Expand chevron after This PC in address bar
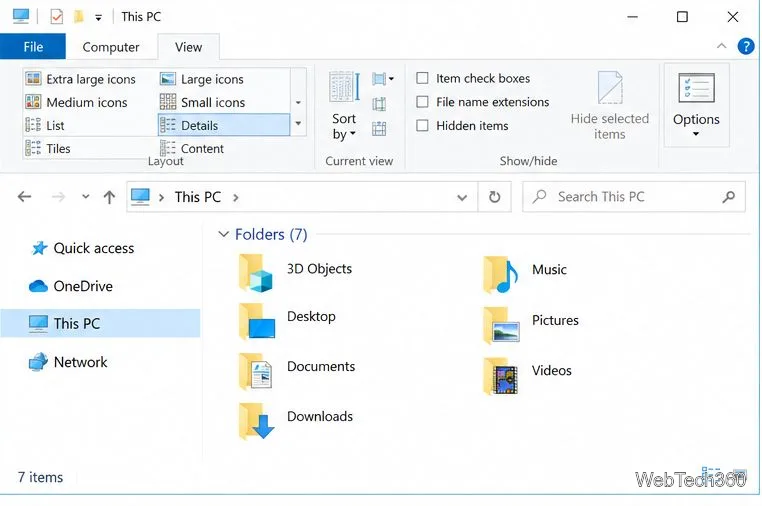 click(x=236, y=197)
